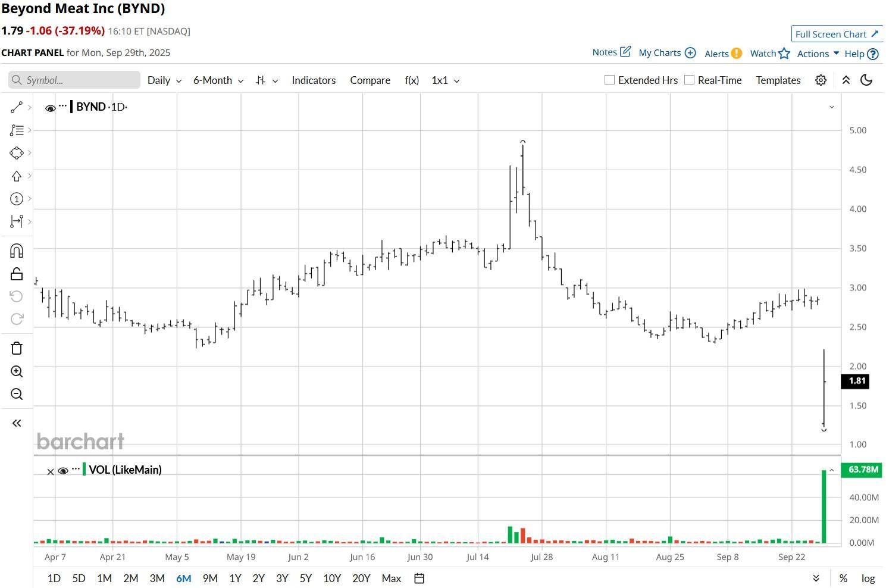886x588 pixels.
Task: Select the 20Y time range
Action: [x=361, y=578]
